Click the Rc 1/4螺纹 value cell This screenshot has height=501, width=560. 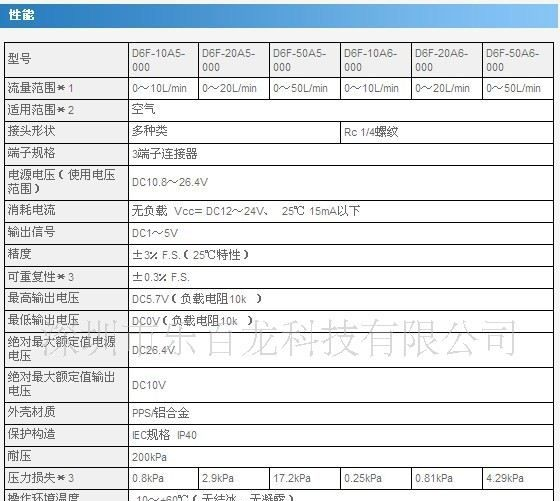[x=447, y=132]
